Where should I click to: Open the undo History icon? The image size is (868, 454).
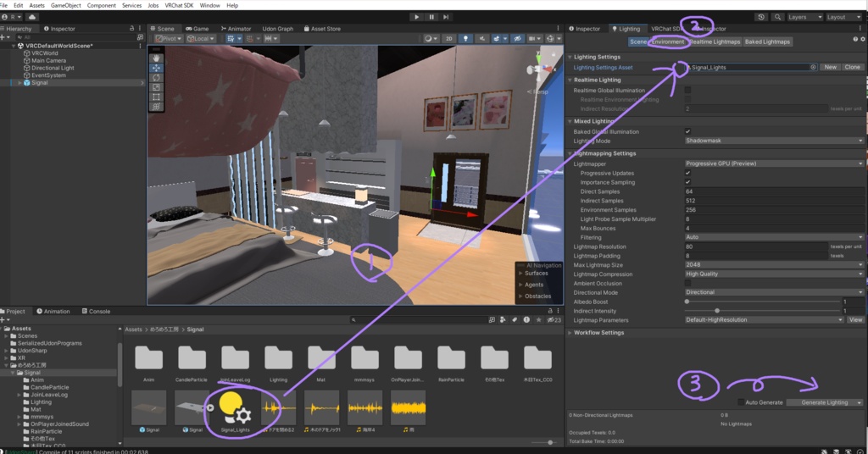(761, 17)
